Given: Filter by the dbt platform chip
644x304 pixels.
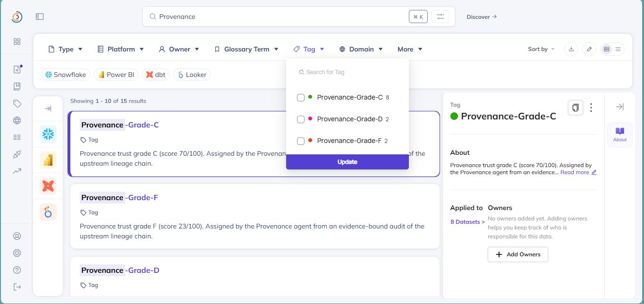Looking at the screenshot, I should pos(156,75).
